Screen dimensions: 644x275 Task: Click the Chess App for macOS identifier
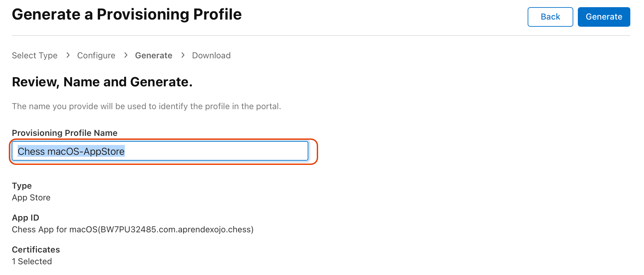click(x=133, y=229)
